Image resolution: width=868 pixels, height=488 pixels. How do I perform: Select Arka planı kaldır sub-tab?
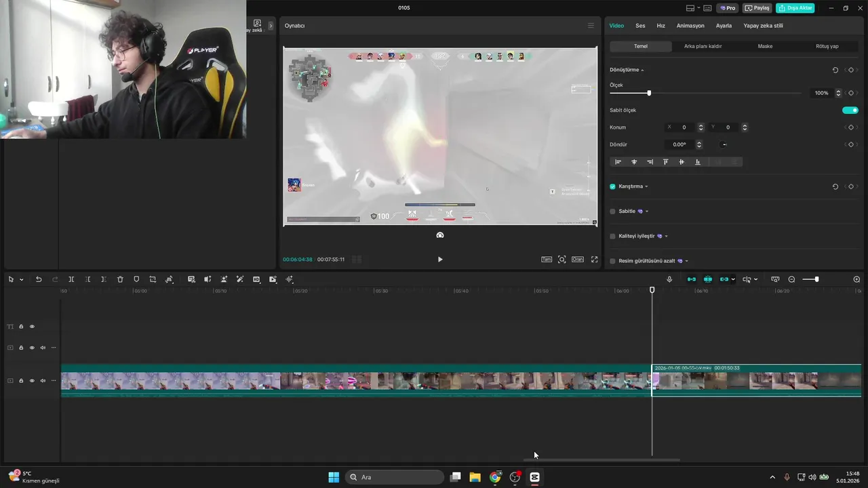pyautogui.click(x=703, y=46)
